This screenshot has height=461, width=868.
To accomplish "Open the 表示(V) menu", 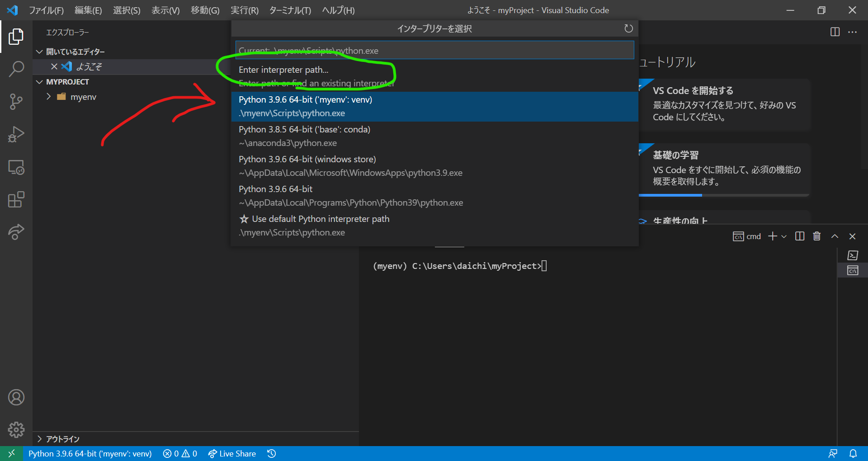I will [165, 10].
